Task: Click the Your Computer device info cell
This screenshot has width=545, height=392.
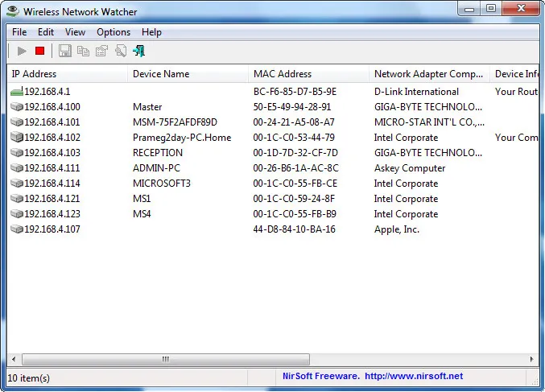Action: pos(517,138)
